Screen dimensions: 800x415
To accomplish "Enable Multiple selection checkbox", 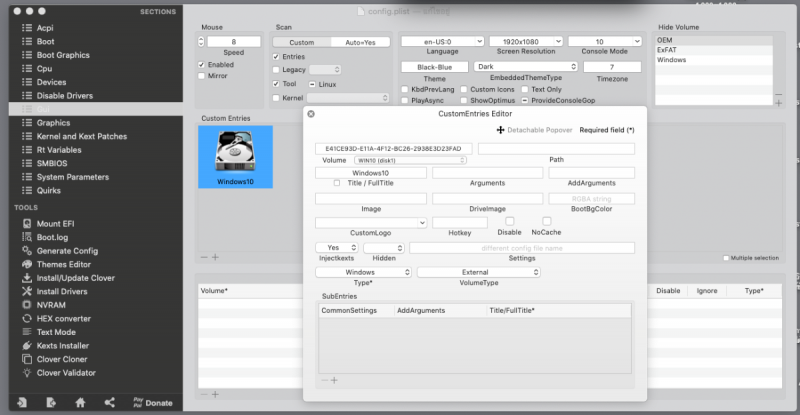I will (x=726, y=258).
